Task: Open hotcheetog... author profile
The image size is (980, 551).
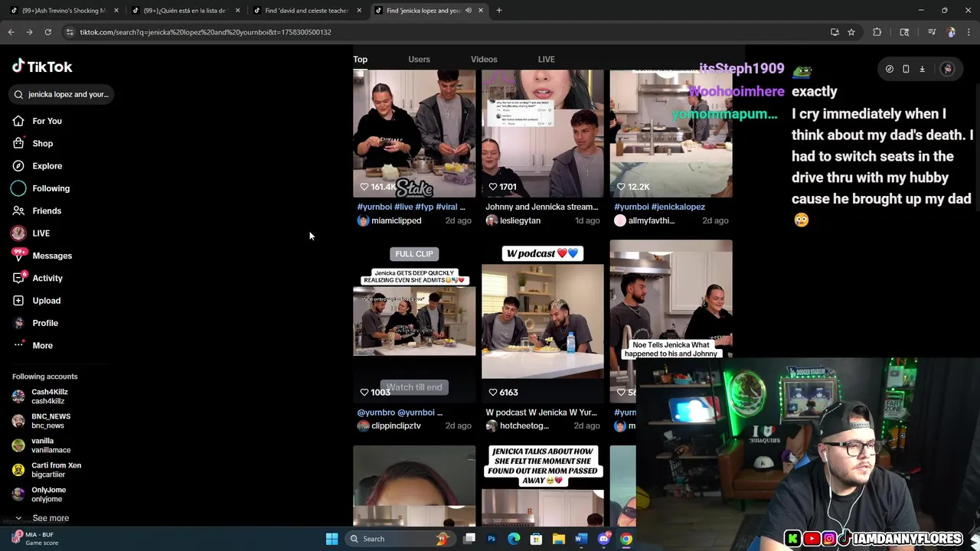Action: pyautogui.click(x=517, y=425)
